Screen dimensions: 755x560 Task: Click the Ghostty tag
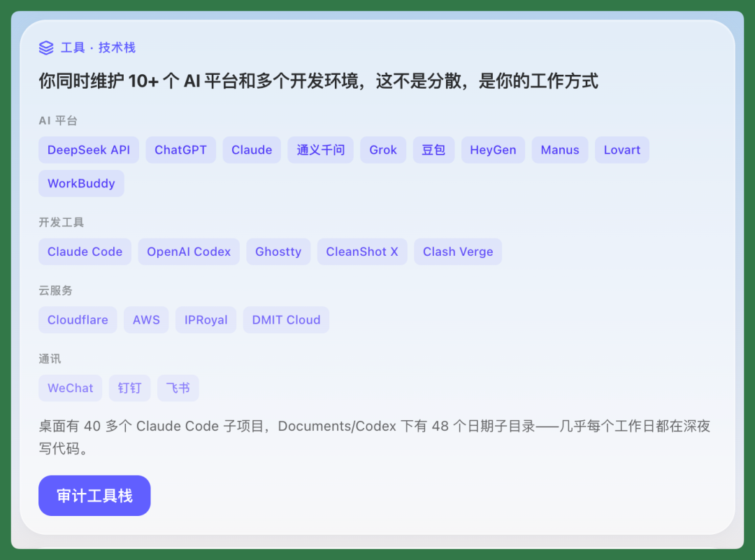click(278, 252)
